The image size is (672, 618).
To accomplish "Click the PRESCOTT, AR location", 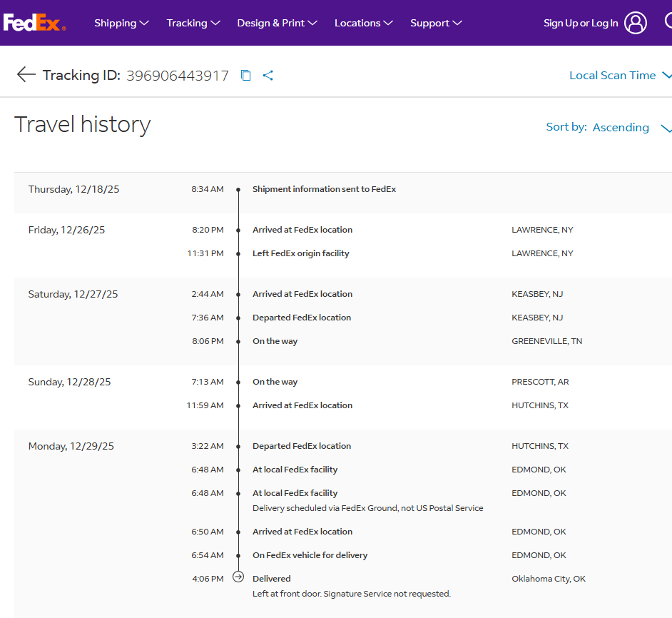I will [540, 382].
